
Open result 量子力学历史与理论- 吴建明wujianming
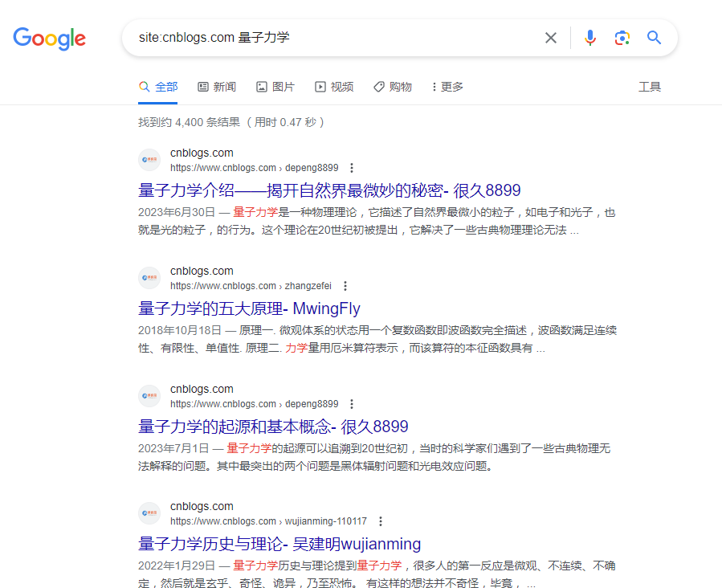(x=279, y=544)
